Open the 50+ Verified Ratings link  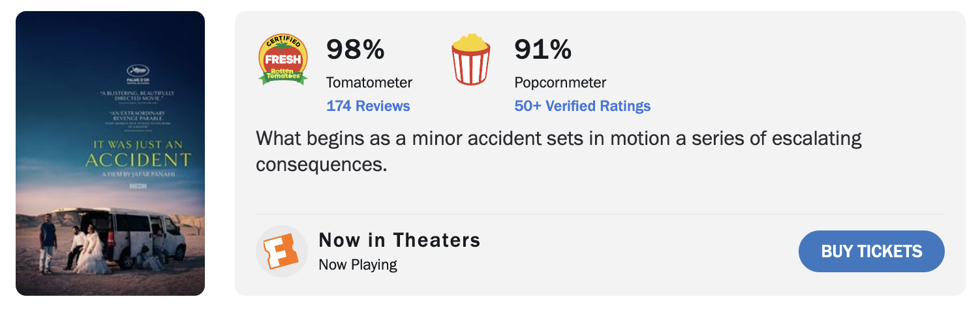pos(582,106)
